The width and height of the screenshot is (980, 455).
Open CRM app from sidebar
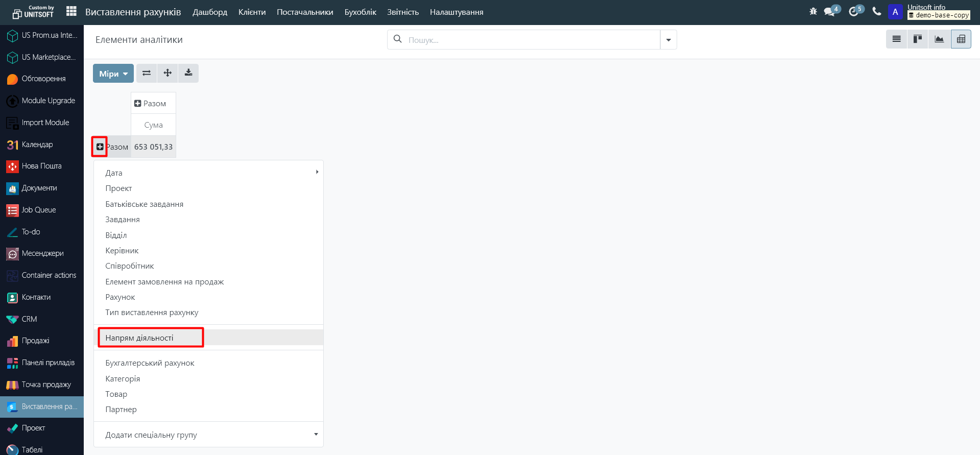[29, 319]
